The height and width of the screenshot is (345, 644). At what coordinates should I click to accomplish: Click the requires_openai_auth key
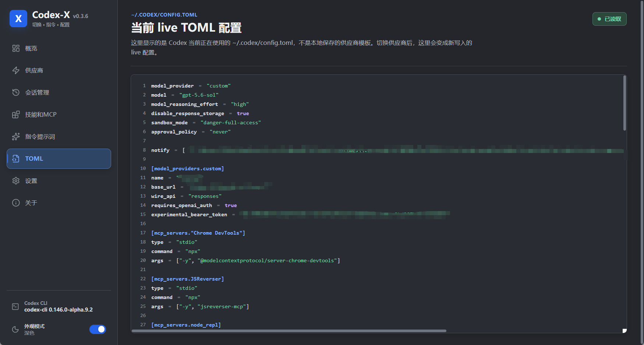pyautogui.click(x=181, y=205)
